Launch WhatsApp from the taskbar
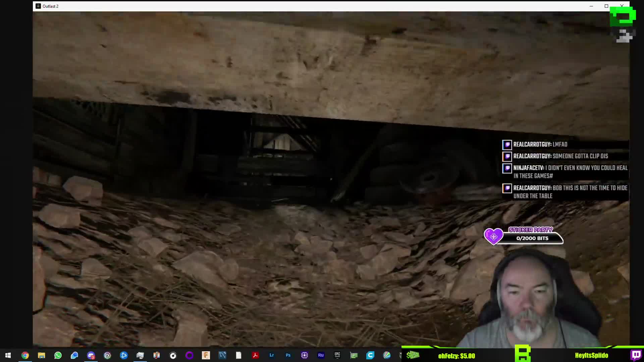 (x=58, y=355)
